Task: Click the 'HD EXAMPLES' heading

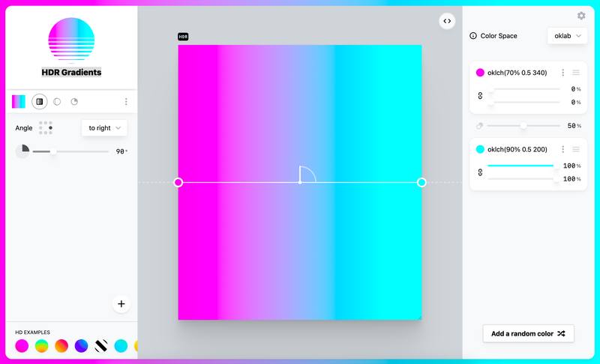Action: point(32,333)
